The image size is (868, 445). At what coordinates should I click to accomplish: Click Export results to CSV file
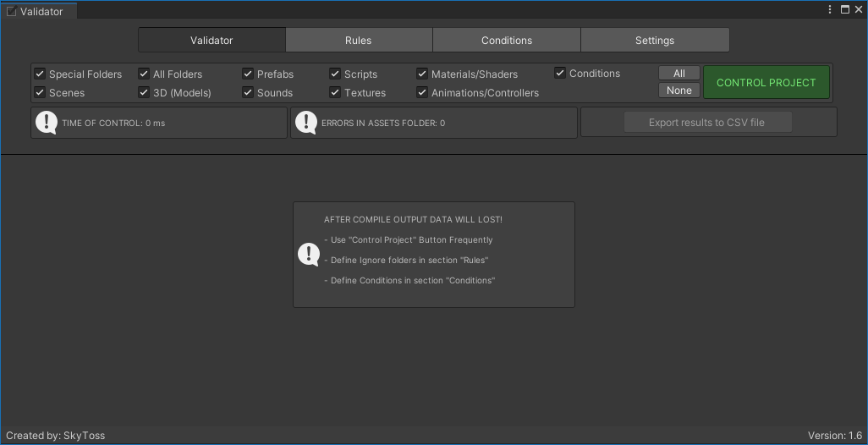(x=708, y=123)
